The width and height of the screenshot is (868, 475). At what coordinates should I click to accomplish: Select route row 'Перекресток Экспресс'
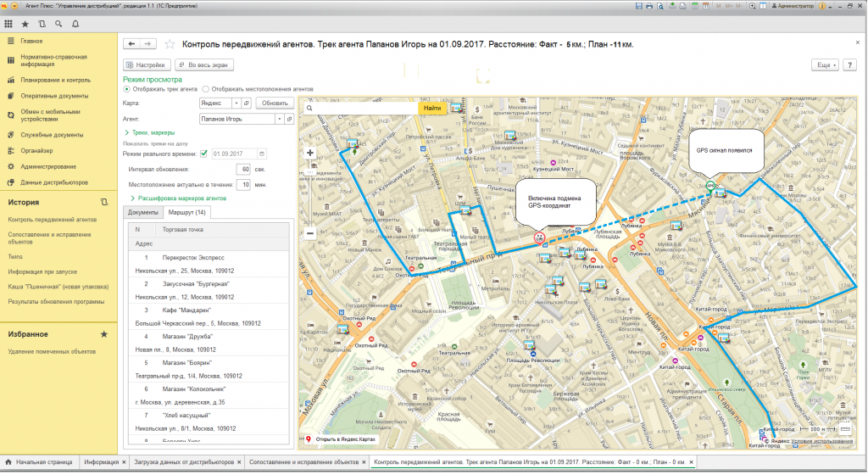click(209, 265)
